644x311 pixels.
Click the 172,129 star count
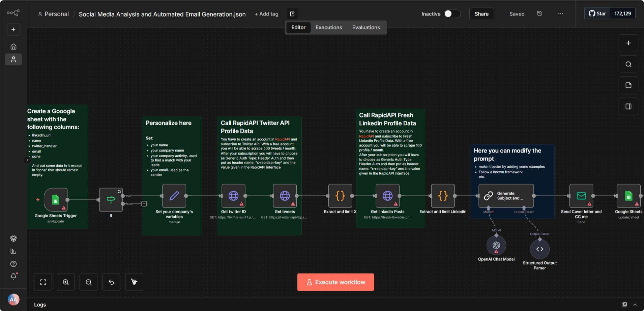click(622, 13)
